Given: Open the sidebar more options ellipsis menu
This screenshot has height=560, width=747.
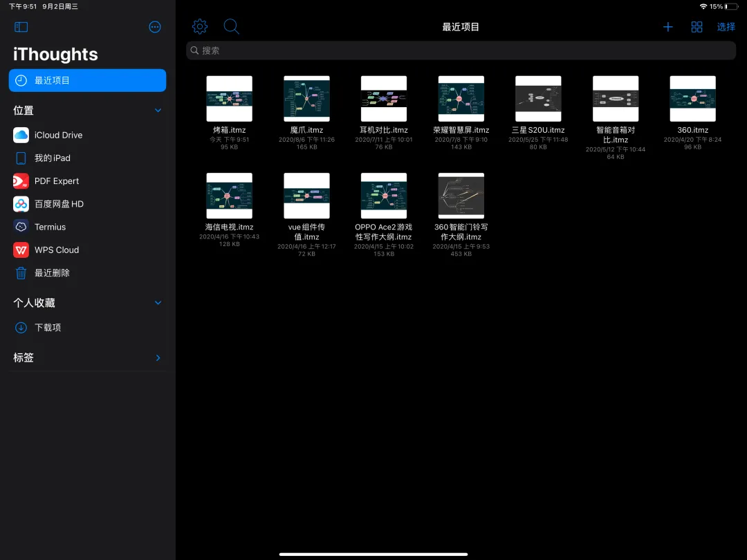Looking at the screenshot, I should pos(155,27).
